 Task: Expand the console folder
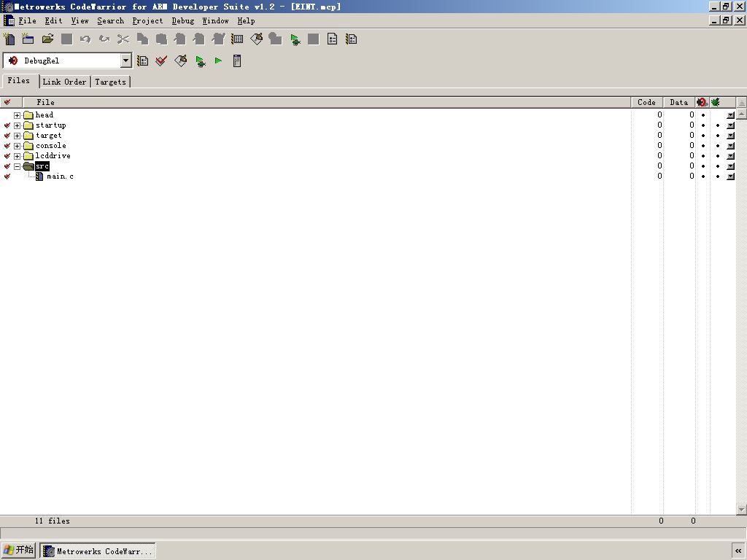[x=18, y=146]
